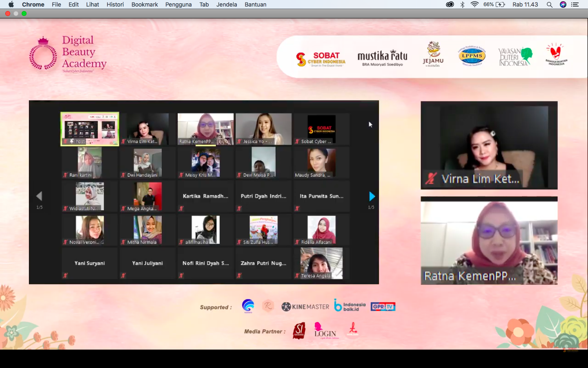Open the Jendela menu
Screen dimensions: 588x368
(227, 4)
